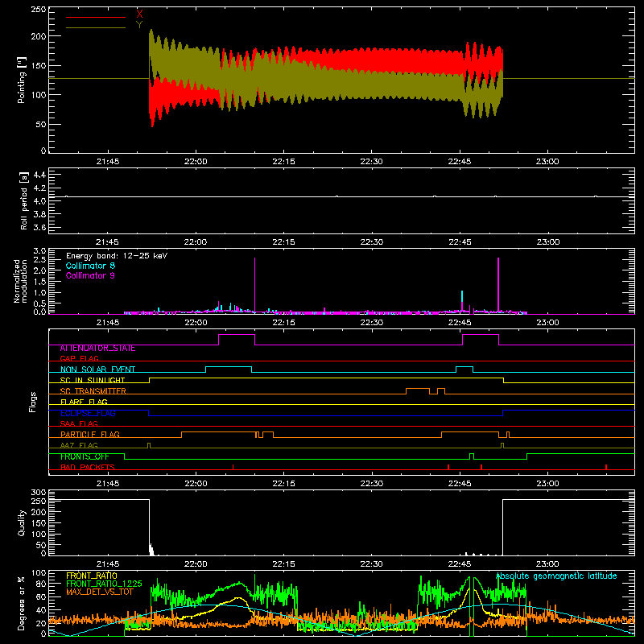
Task: Select the 'X' legend label
Action: click(139, 14)
